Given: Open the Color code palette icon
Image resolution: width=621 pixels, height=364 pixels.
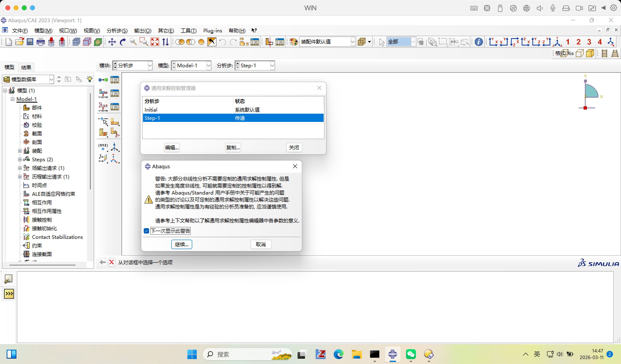Looking at the screenshot, I should point(294,42).
